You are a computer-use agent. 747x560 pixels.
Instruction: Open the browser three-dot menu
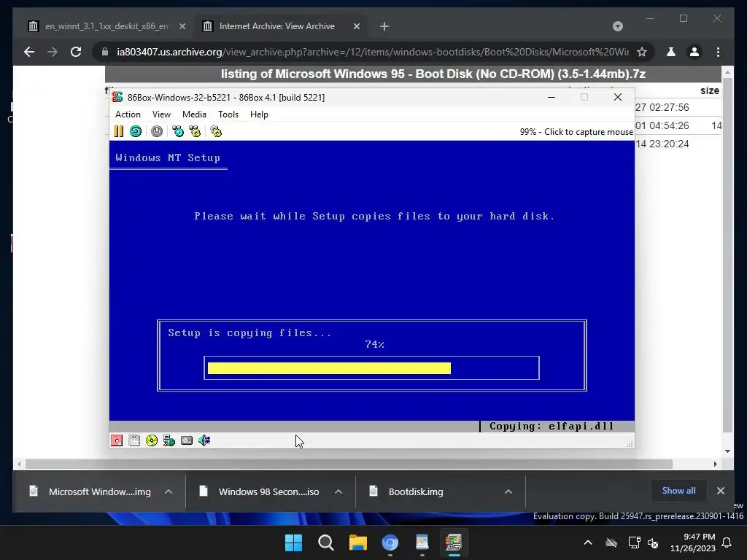pyautogui.click(x=718, y=52)
